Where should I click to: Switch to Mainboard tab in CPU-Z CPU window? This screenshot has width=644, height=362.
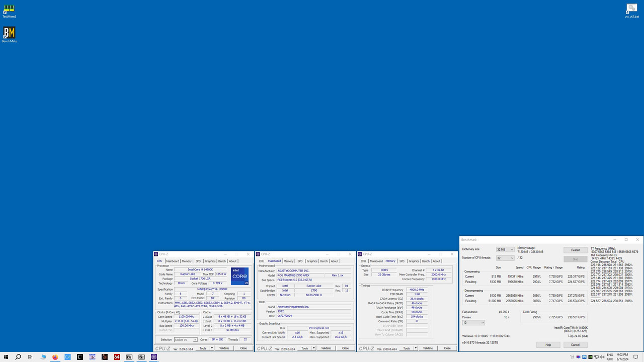click(173, 261)
